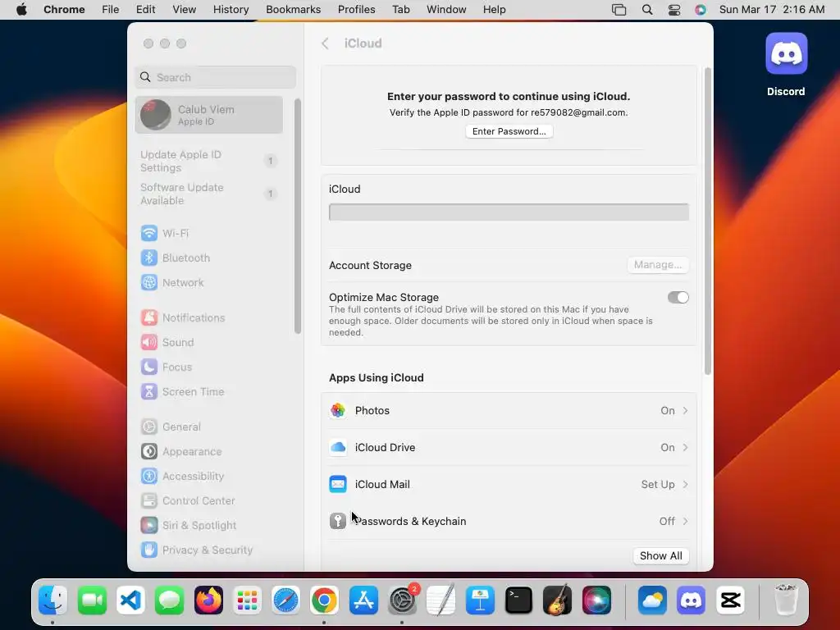
Task: Open the Tab menu
Action: click(400, 10)
